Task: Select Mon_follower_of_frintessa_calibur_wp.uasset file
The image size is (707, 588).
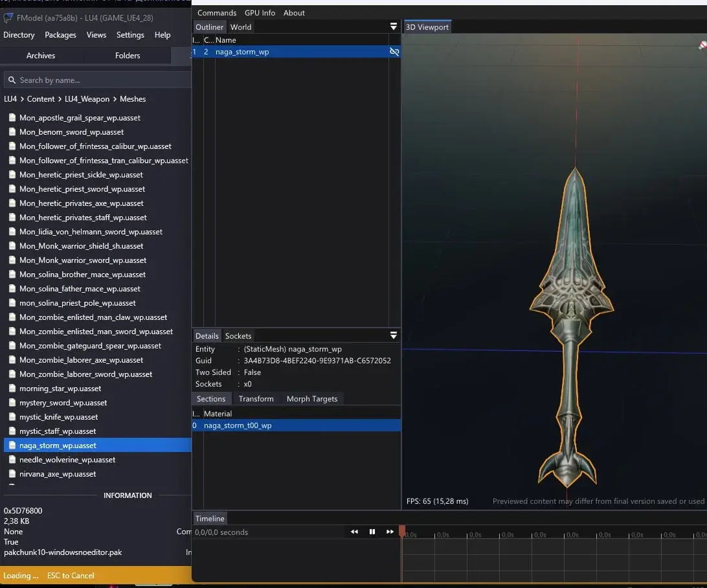Action: [97, 146]
